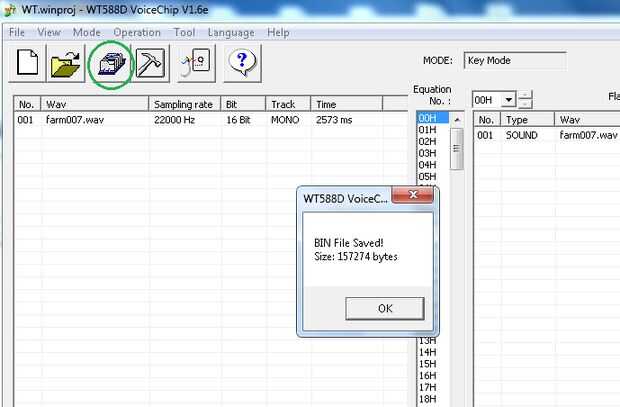This screenshot has width=620, height=407.
Task: Open the Help menu
Action: (x=278, y=32)
